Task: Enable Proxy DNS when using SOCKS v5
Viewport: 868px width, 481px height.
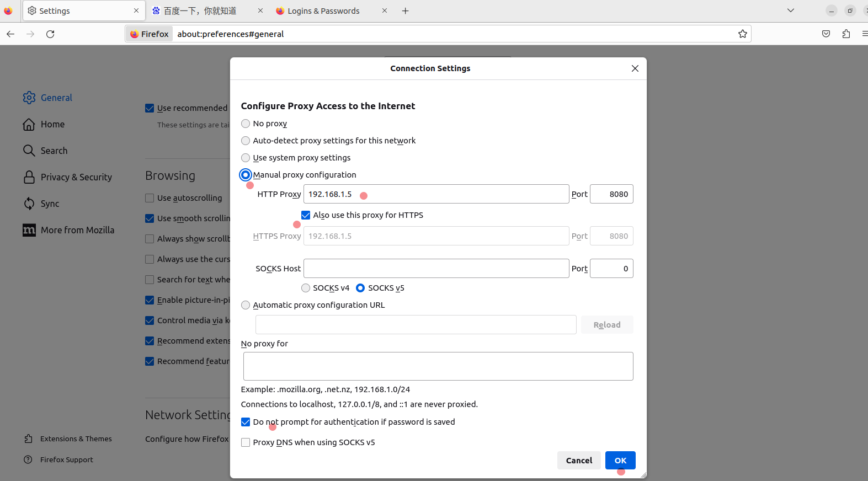Action: point(246,442)
